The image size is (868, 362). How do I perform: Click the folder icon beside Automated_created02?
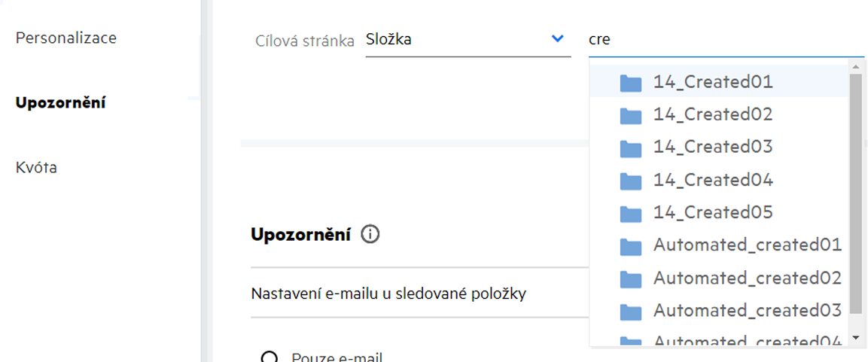[630, 278]
